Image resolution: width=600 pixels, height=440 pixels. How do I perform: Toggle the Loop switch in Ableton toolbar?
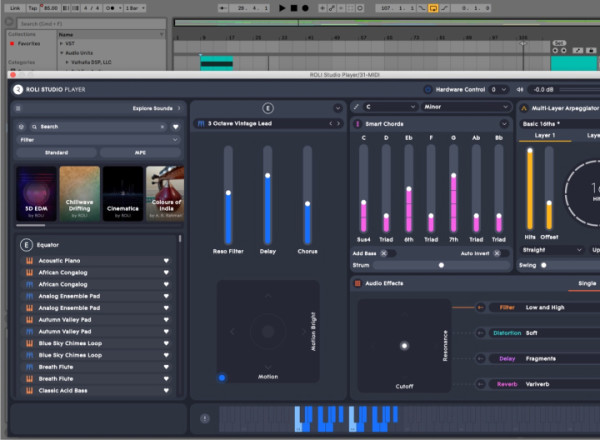433,8
